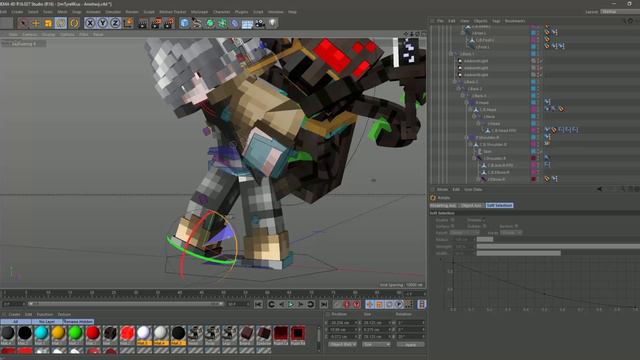The height and width of the screenshot is (360, 640).
Task: Add a Cube primitive object
Action: [x=184, y=23]
